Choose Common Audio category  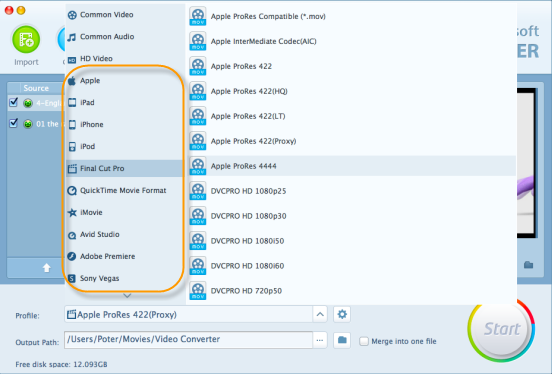tap(125, 37)
